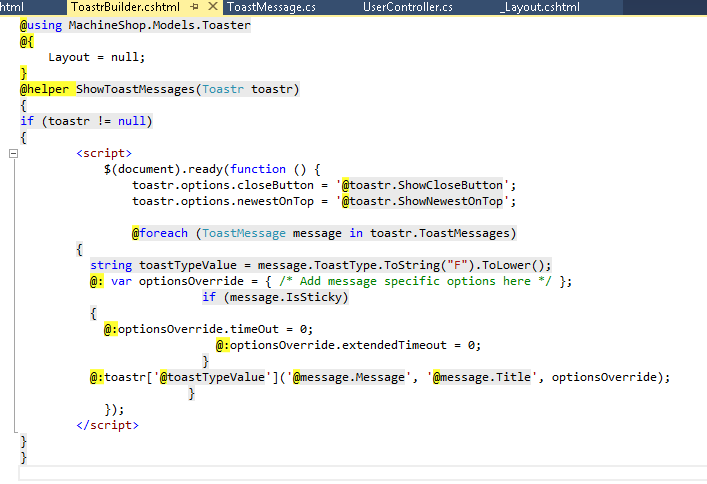Pin the ToastrBuilder.cshtml tab

click(195, 7)
